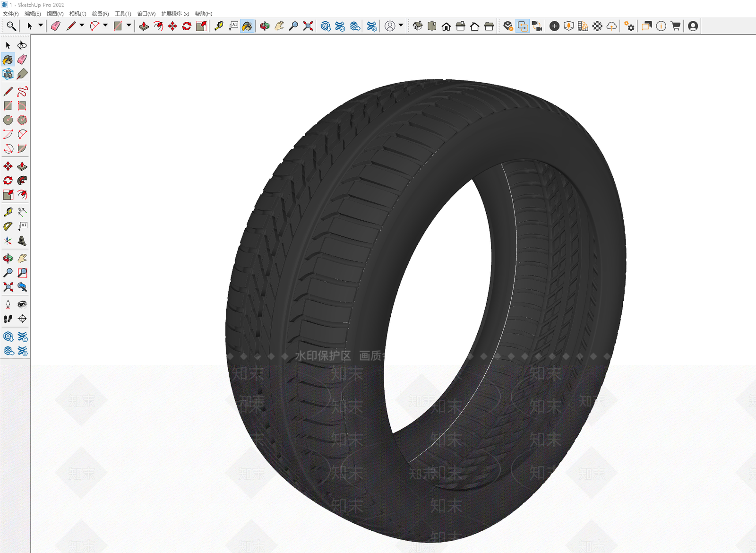The height and width of the screenshot is (553, 756).
Task: Select the Dimension tool
Action: (x=22, y=212)
